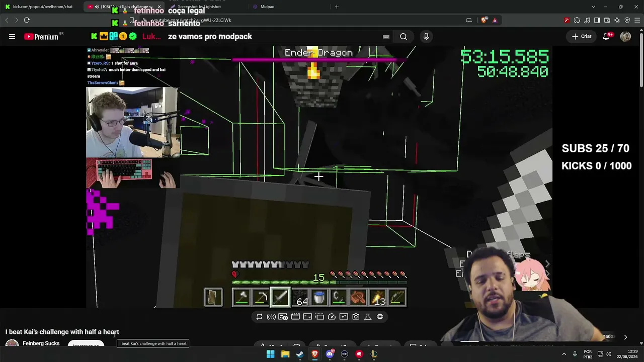This screenshot has width=644, height=362.
Task: Open Brave Leo AI sparkle icon
Action: click(617, 20)
